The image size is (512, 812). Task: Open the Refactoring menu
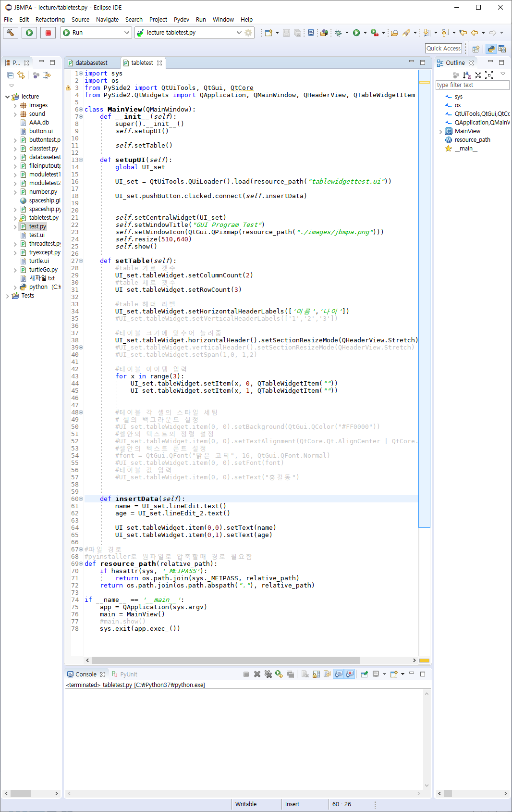coord(50,20)
